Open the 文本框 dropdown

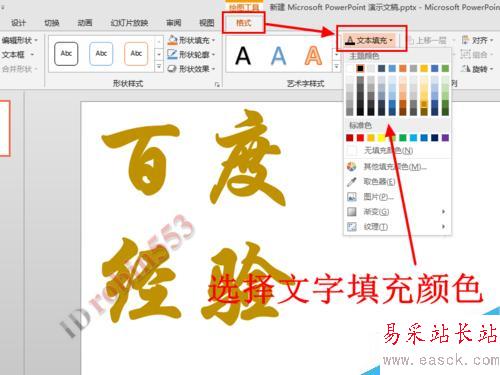pos(18,54)
